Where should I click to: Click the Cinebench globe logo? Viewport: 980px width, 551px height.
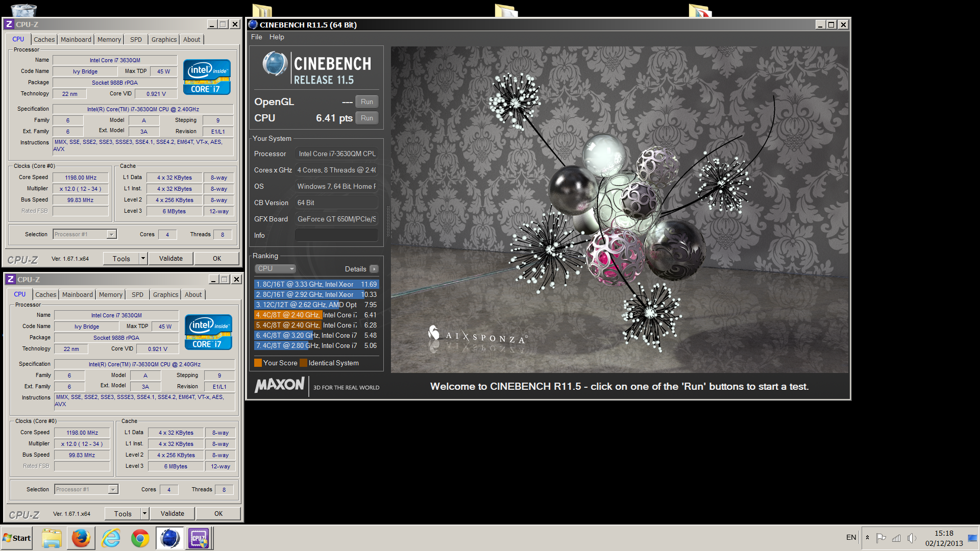click(275, 64)
